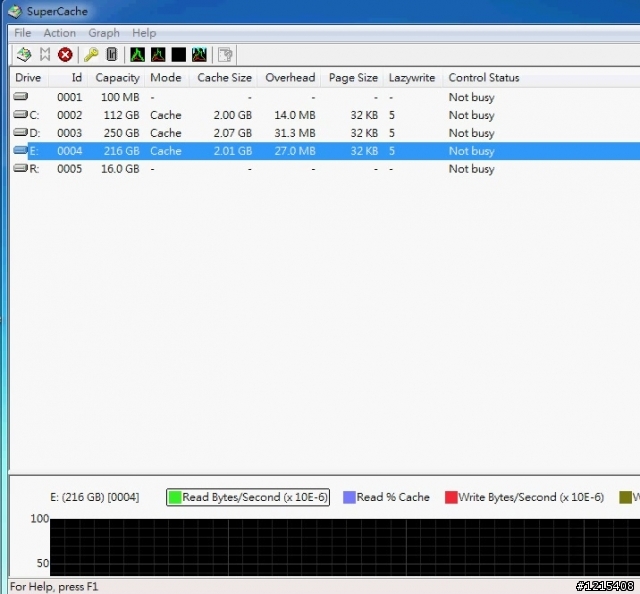Select the R: drive letter

click(x=34, y=169)
